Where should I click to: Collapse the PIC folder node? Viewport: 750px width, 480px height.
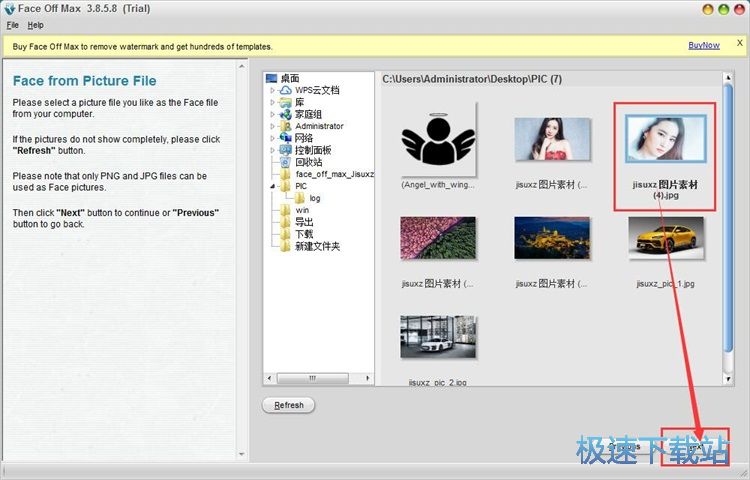(272, 186)
